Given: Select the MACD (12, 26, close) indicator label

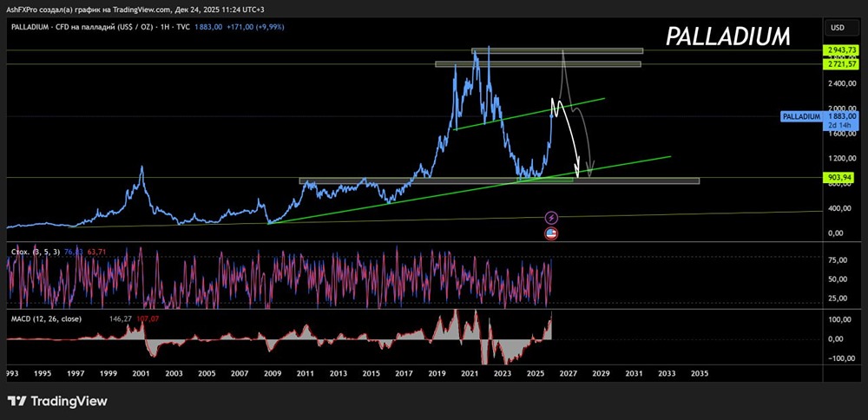Looking at the screenshot, I should coord(47,318).
